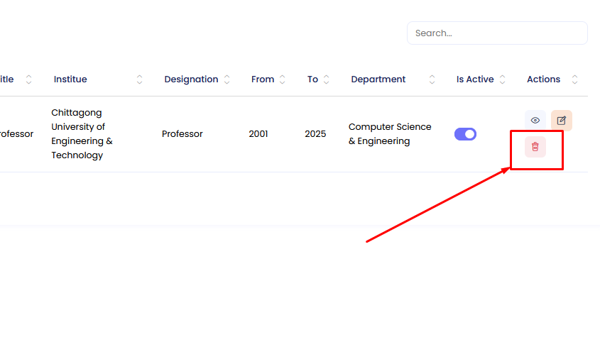600x364 pixels.
Task: Click the Designation column header label
Action: pyautogui.click(x=191, y=79)
